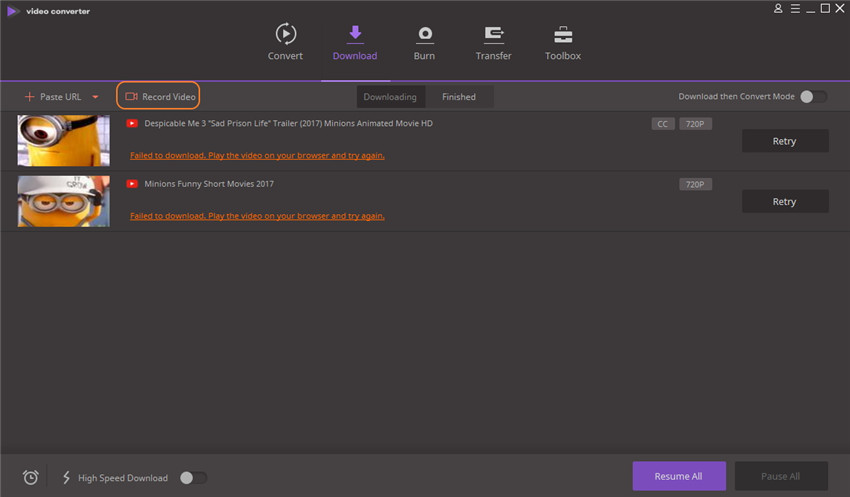The height and width of the screenshot is (497, 850).
Task: Open failed download link for Minions Funny Short Movies
Action: 257,216
